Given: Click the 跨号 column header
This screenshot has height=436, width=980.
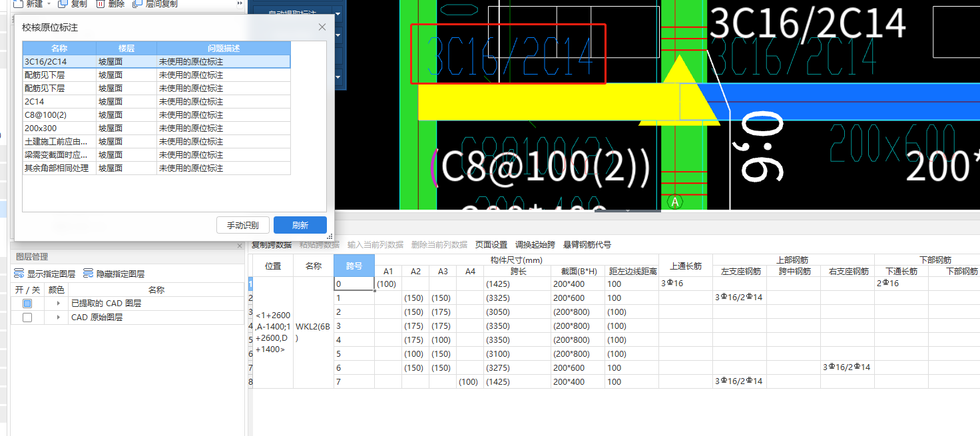Looking at the screenshot, I should [354, 266].
